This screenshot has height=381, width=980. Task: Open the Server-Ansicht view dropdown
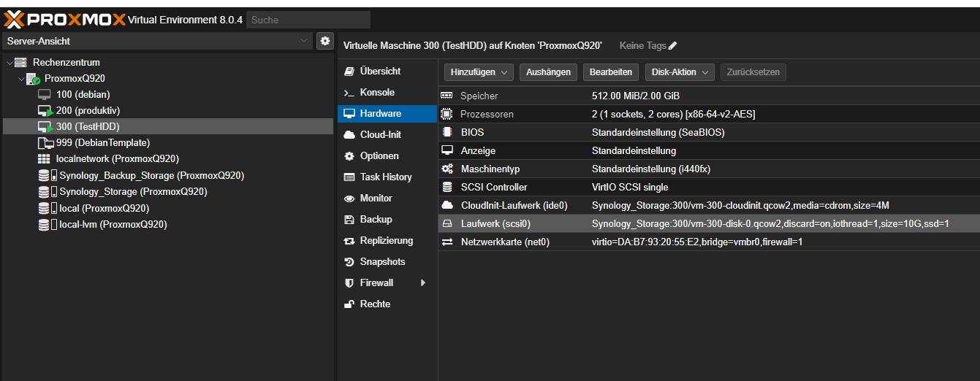click(x=305, y=41)
